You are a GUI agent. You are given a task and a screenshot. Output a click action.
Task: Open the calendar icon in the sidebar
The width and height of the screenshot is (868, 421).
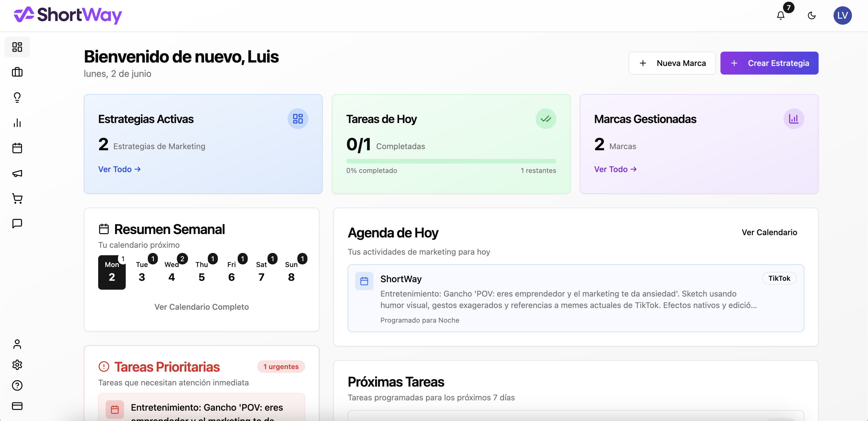point(17,148)
